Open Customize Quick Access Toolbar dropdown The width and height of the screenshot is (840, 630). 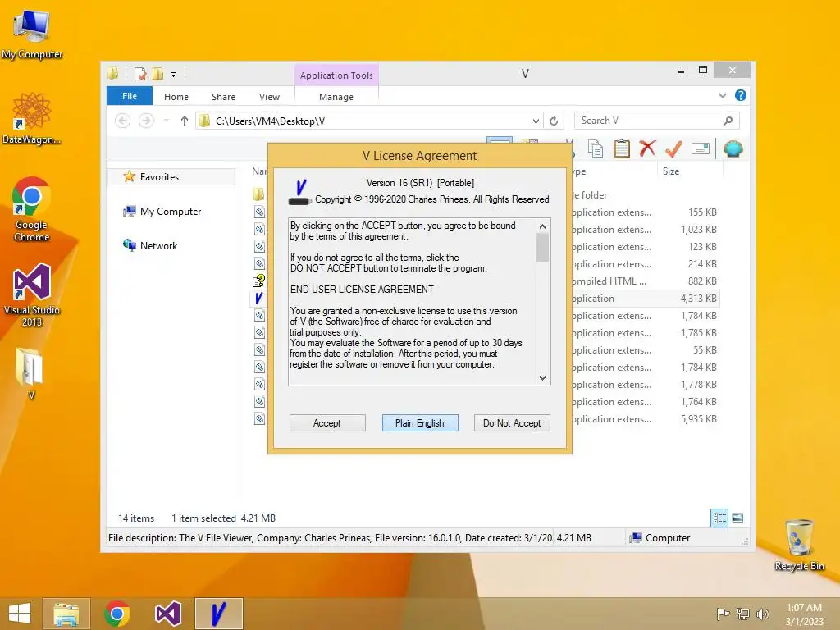click(x=174, y=75)
